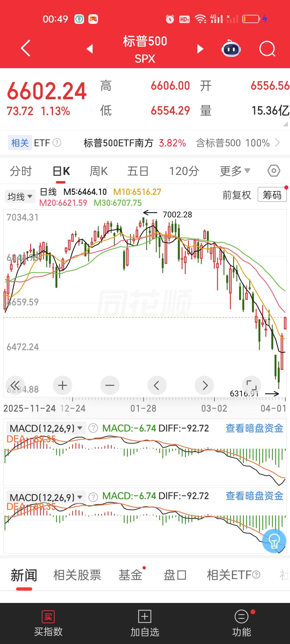Viewport: 290px width, 644px height.
Task: Expand the first MACD(12,26,9) selector
Action: pyautogui.click(x=46, y=428)
